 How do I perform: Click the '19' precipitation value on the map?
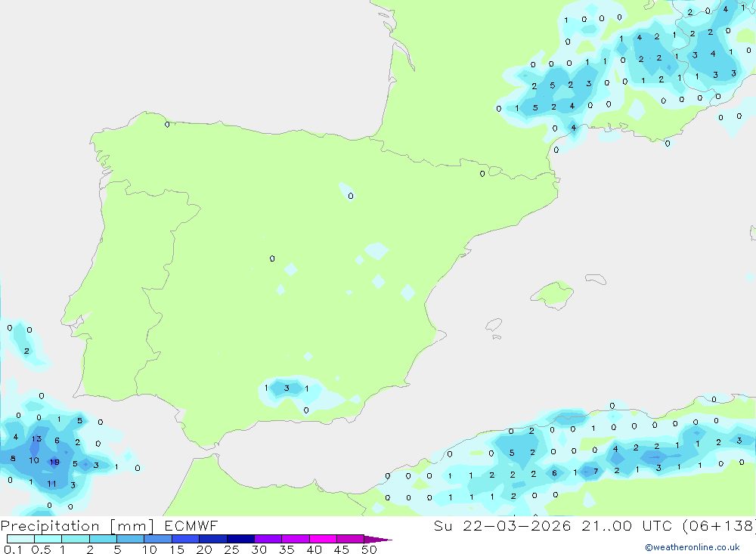(x=54, y=462)
